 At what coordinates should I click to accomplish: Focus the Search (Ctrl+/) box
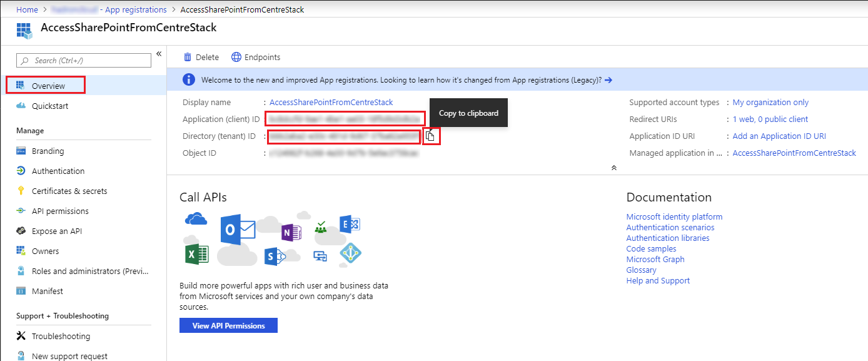click(84, 60)
